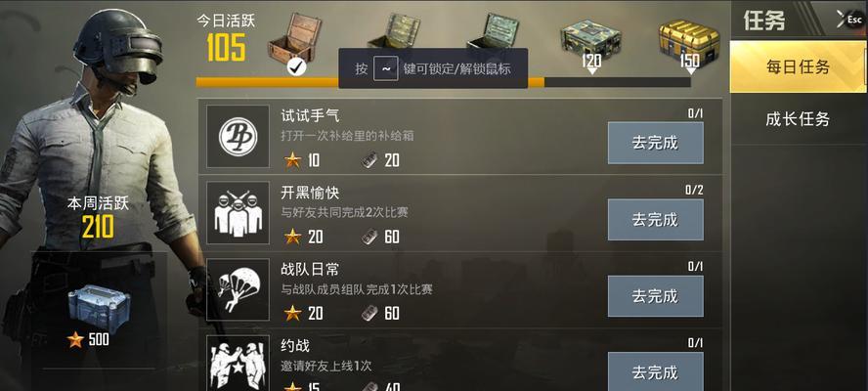This screenshot has width=868, height=391.
Task: Click 去完成 for the 试试手气 mission
Action: coord(656,143)
